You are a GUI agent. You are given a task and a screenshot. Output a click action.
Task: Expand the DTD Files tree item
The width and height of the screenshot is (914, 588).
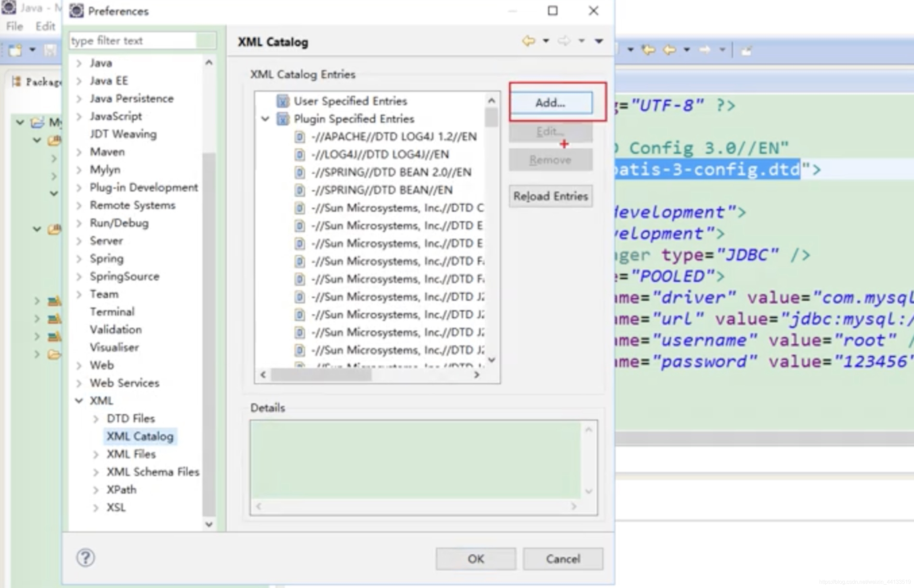point(95,418)
